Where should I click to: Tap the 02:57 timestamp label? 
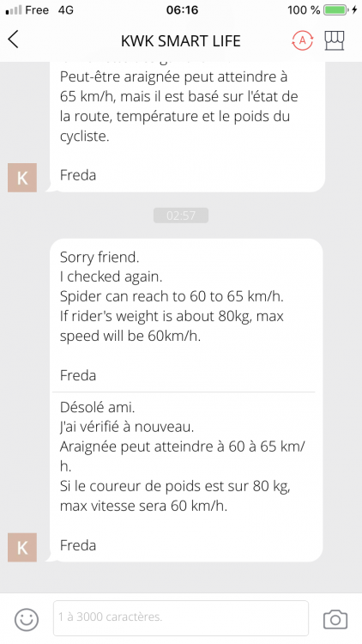[x=181, y=216]
